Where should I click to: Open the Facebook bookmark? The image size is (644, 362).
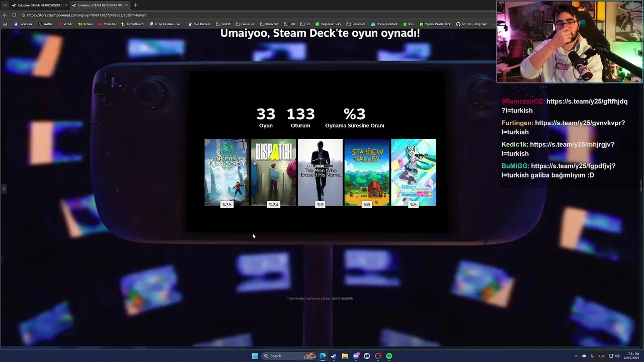point(23,24)
